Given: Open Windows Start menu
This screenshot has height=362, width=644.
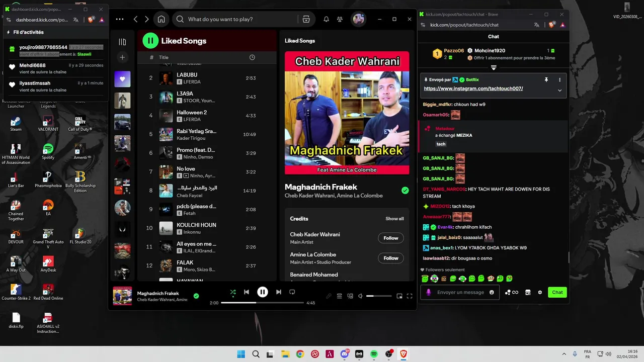Looking at the screenshot, I should tap(241, 354).
